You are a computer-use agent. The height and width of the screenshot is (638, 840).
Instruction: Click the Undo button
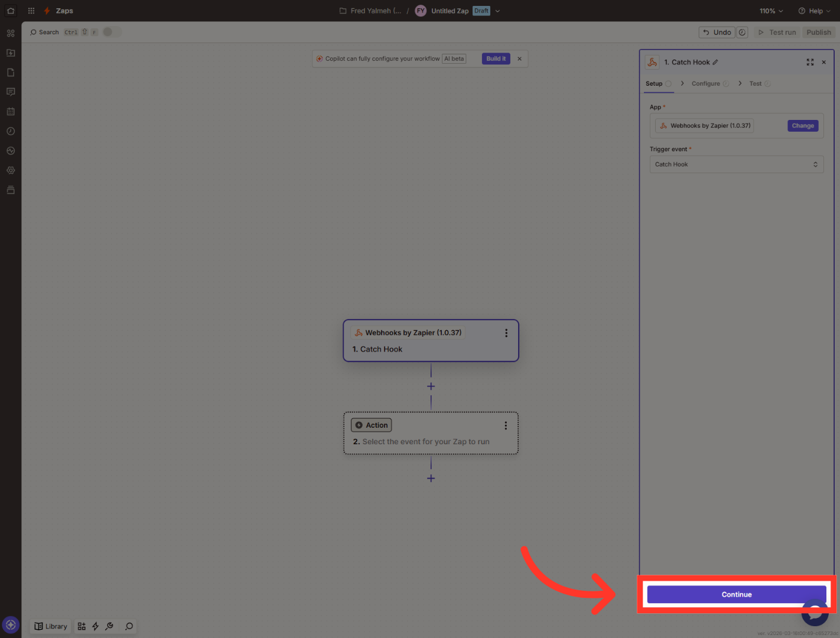click(717, 32)
